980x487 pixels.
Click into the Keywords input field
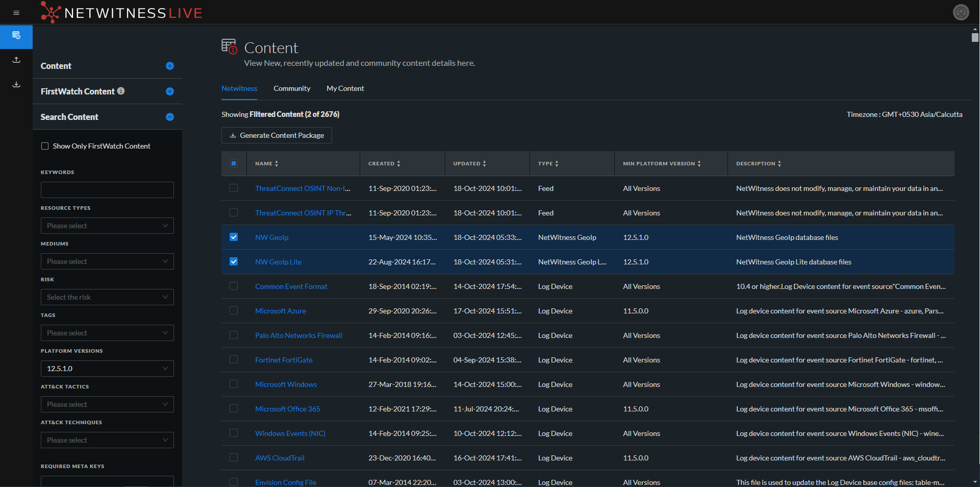click(107, 190)
